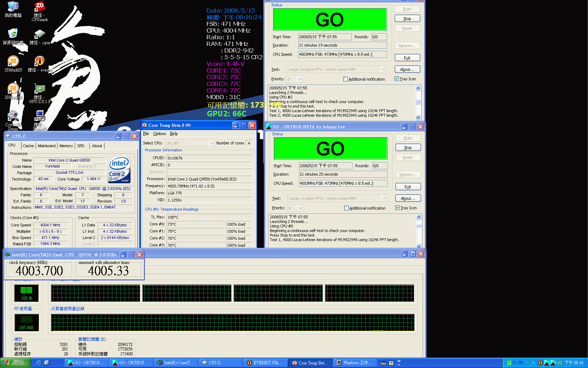588x368 pixels.
Task: Click the Frequency field in Core Temp
Action: click(209, 186)
